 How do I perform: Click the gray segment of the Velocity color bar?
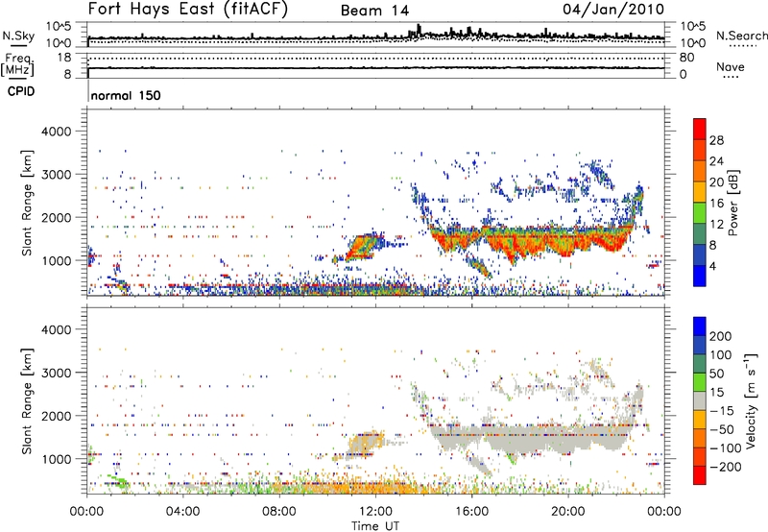(700, 400)
